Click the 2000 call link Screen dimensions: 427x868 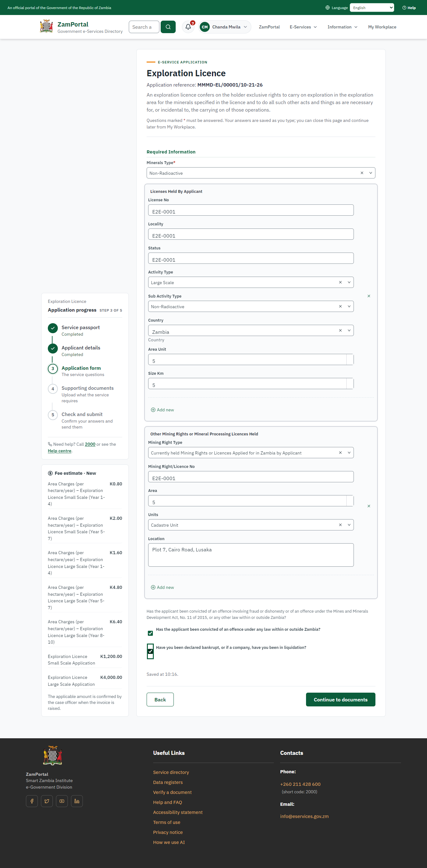click(90, 444)
